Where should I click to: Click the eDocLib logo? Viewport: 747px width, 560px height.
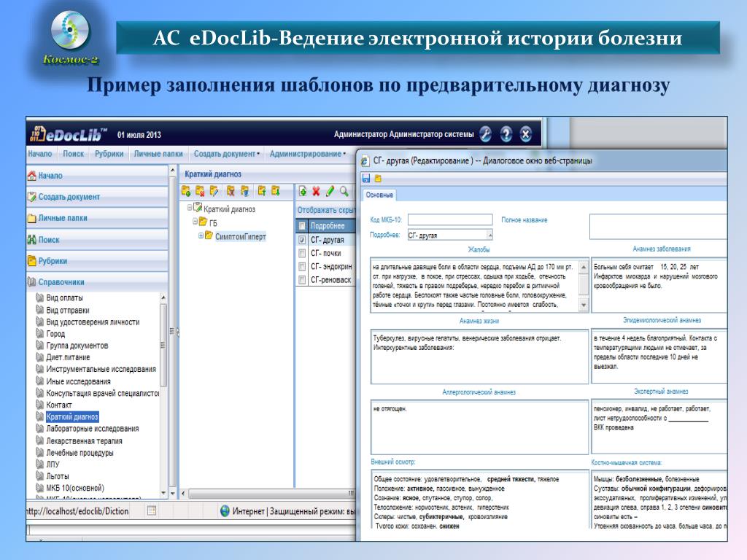click(x=68, y=135)
